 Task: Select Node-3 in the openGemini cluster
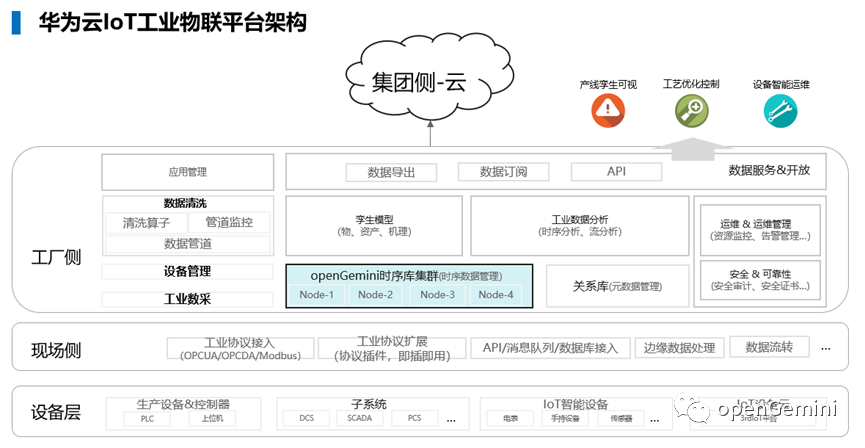pos(437,295)
